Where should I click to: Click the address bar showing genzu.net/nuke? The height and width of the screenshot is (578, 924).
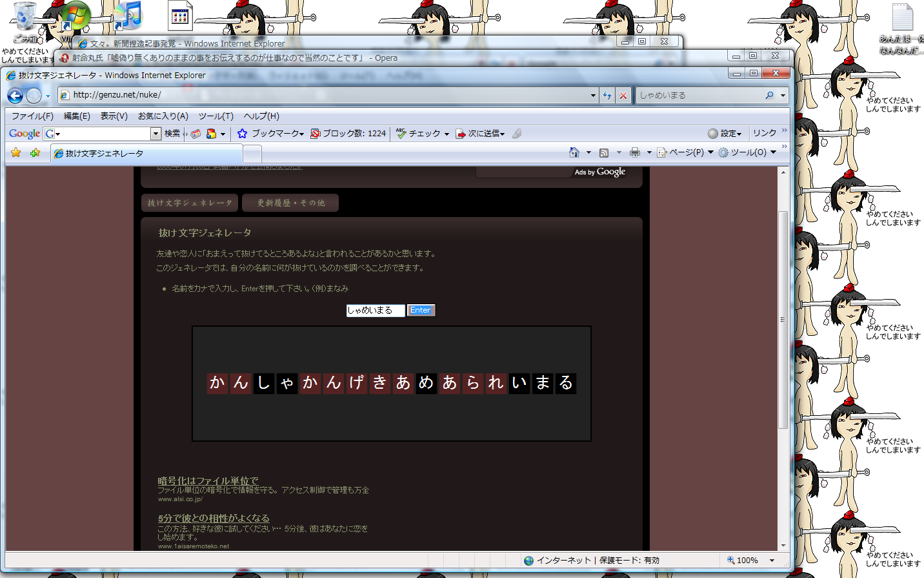326,95
